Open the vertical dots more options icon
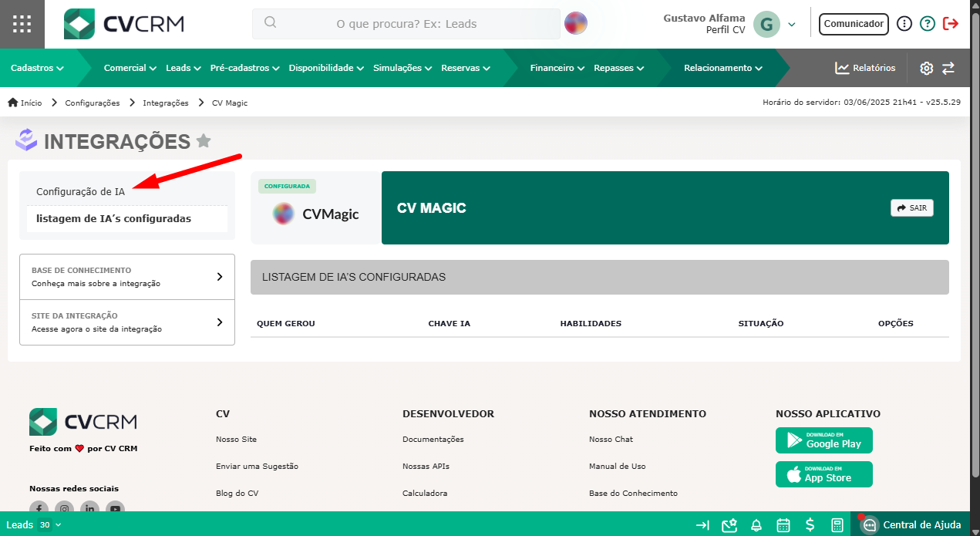980x536 pixels. click(x=905, y=24)
